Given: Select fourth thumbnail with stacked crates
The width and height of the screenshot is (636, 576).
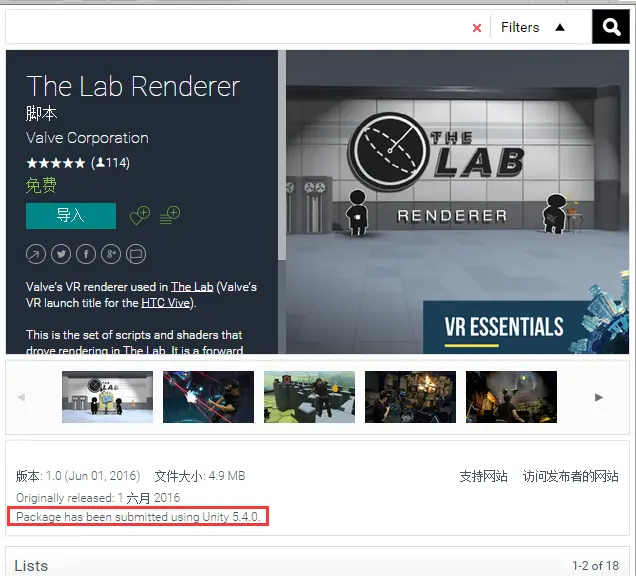Looking at the screenshot, I should pos(410,397).
